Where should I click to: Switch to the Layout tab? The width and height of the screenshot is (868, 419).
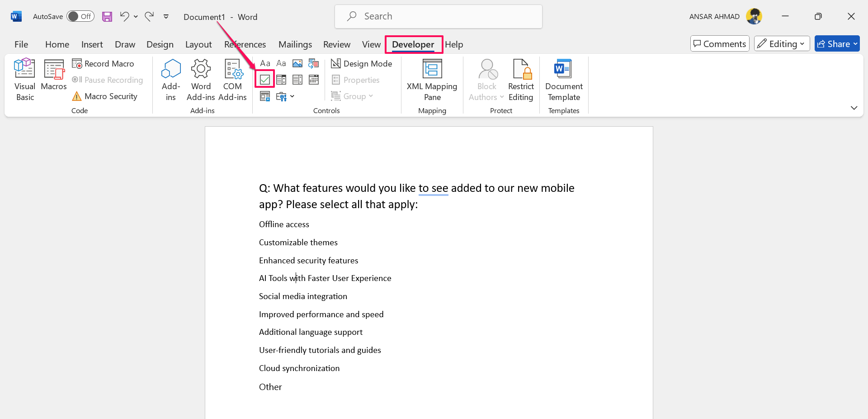pyautogui.click(x=198, y=44)
